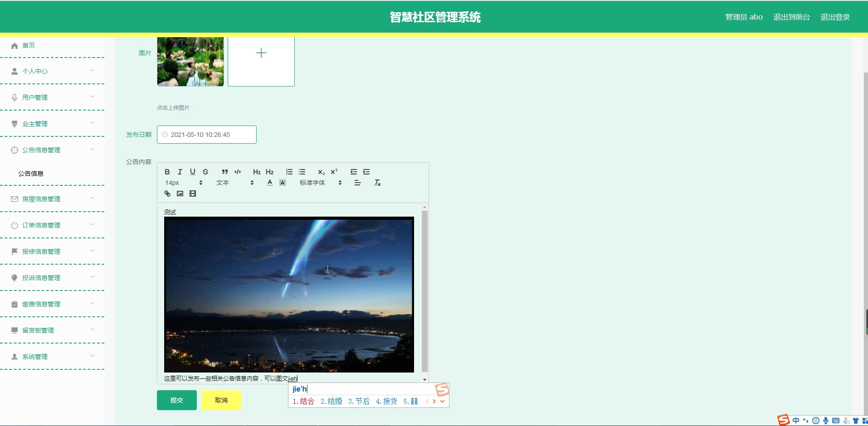Open the Sogou soft keyboard
Image resolution: width=868 pixels, height=426 pixels.
click(836, 421)
